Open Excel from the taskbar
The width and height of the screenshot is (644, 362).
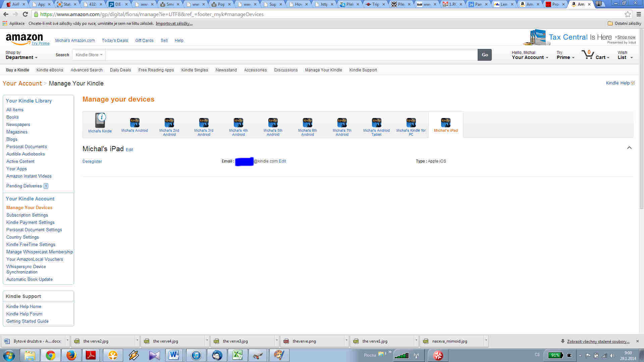(x=237, y=355)
